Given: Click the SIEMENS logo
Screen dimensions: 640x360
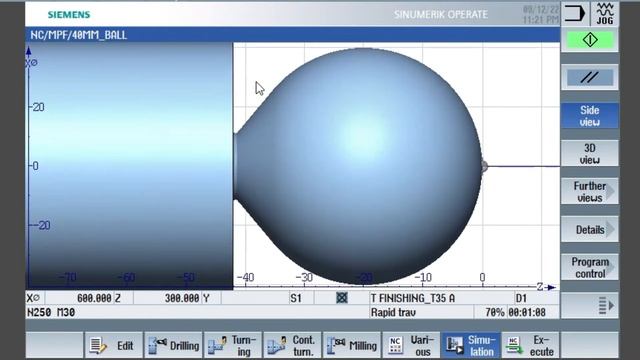Looking at the screenshot, I should (x=69, y=15).
